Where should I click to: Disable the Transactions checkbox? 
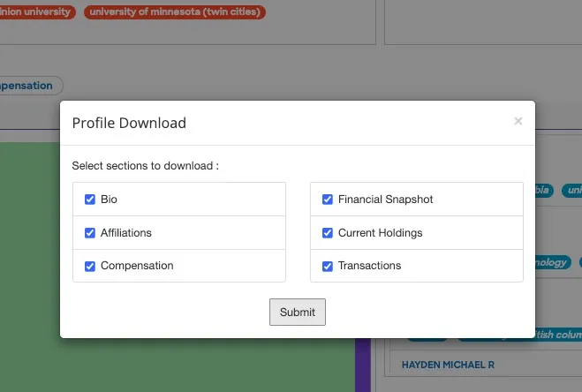(x=328, y=266)
